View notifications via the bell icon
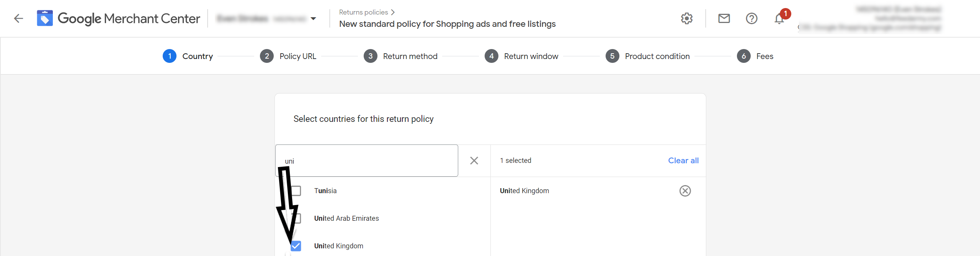980x256 pixels. coord(779,18)
